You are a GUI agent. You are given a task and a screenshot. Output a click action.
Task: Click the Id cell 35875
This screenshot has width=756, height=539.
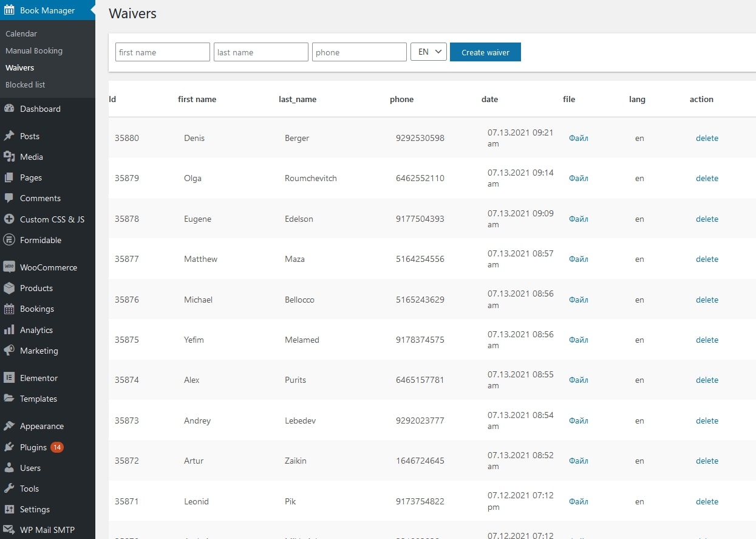pos(127,340)
